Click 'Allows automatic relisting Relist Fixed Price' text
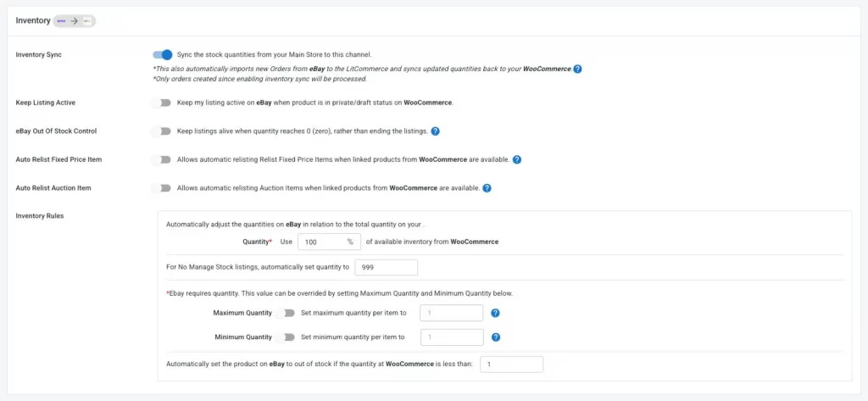Viewport: 868px width, 401px height. pos(343,159)
